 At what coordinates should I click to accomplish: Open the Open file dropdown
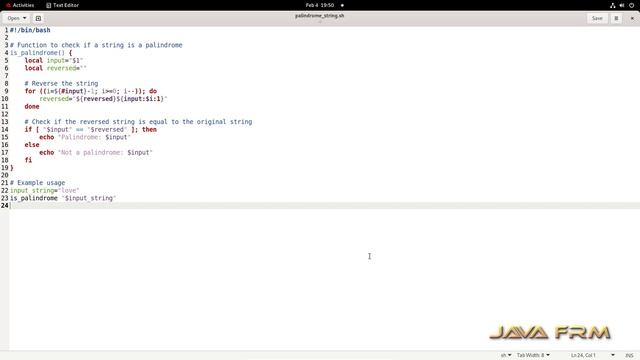coord(17,18)
